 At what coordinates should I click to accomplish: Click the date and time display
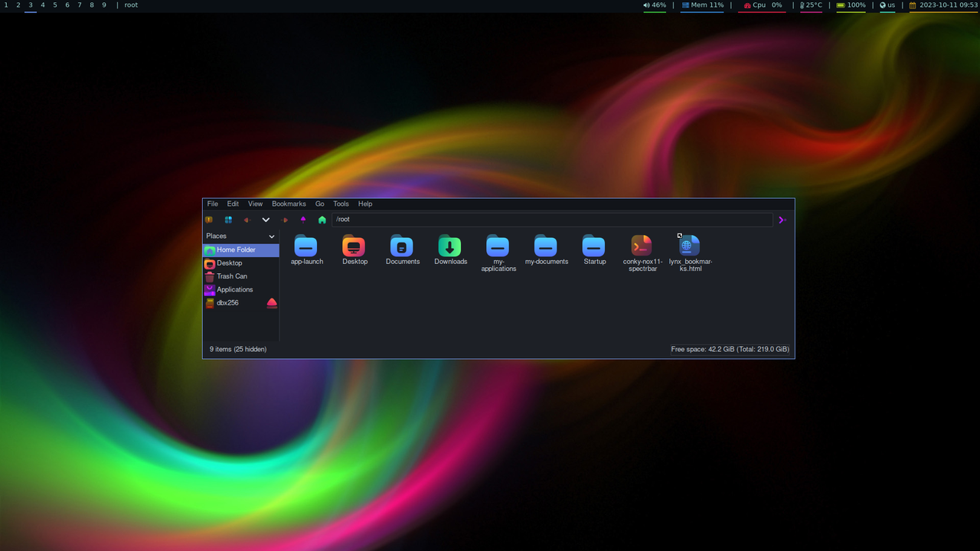(943, 5)
